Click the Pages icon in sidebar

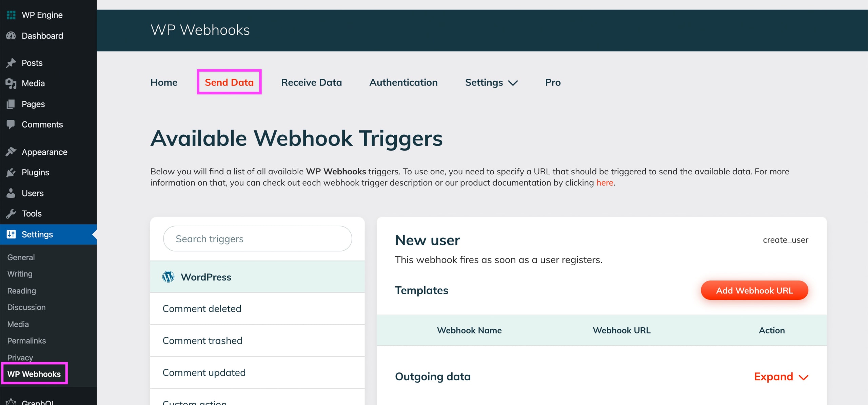tap(11, 104)
